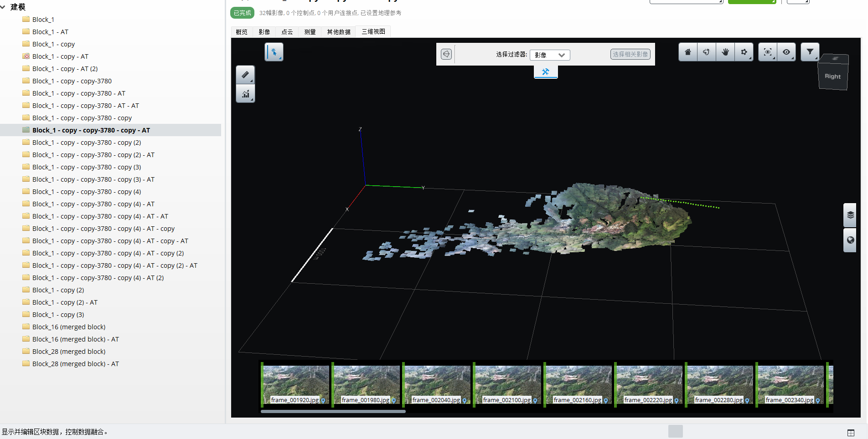Select Block_1 - copy (2) tree item
Screen dimensions: 868x439
pyautogui.click(x=58, y=290)
